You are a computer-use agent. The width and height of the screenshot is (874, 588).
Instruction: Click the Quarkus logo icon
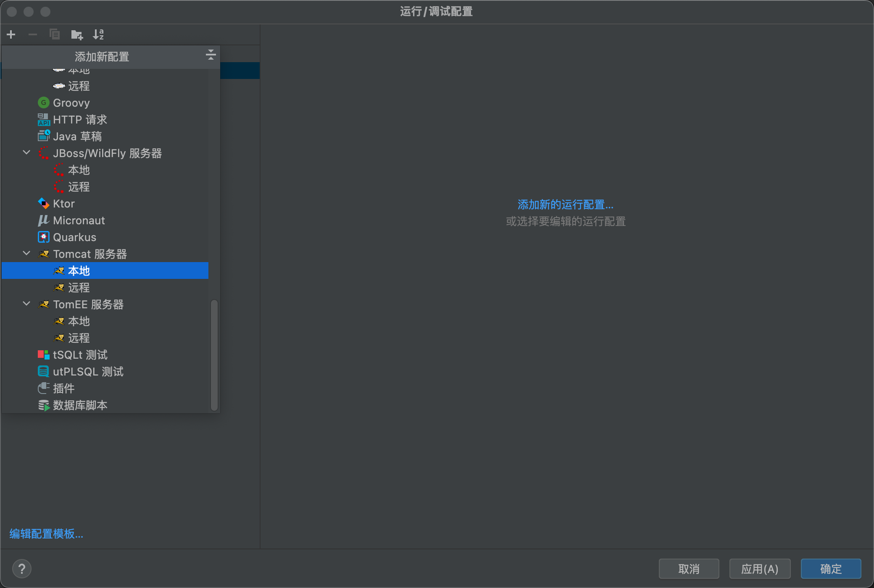44,237
